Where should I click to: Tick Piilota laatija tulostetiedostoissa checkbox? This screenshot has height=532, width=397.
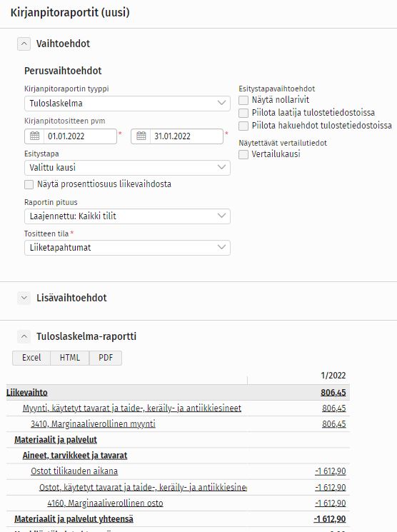pos(243,113)
